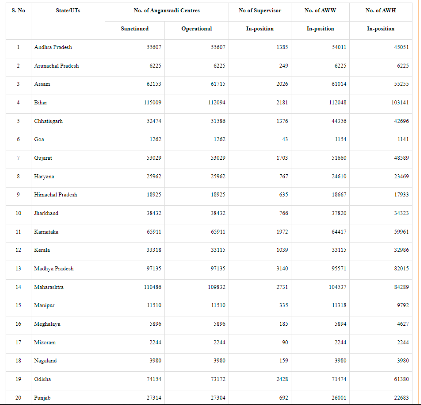Select the Punjab row label

tap(42, 398)
